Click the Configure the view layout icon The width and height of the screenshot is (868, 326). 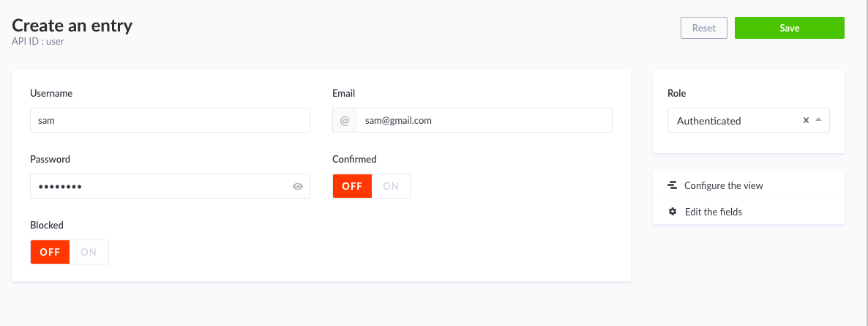point(673,185)
